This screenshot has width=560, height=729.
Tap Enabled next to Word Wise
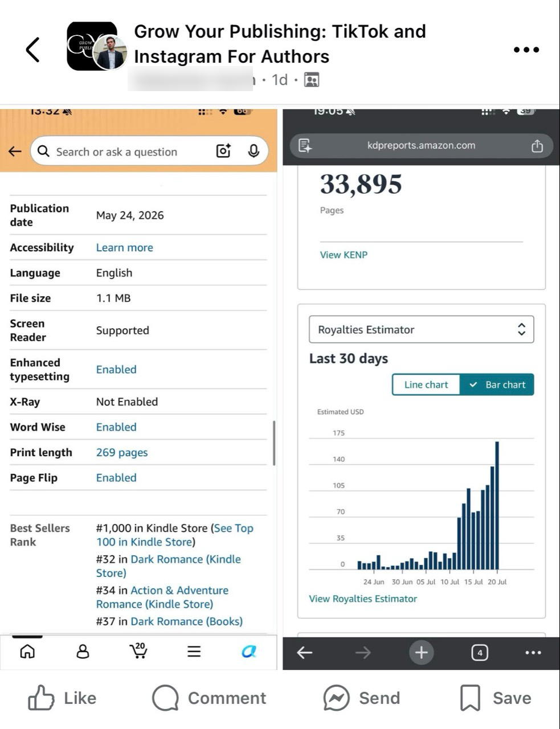116,427
